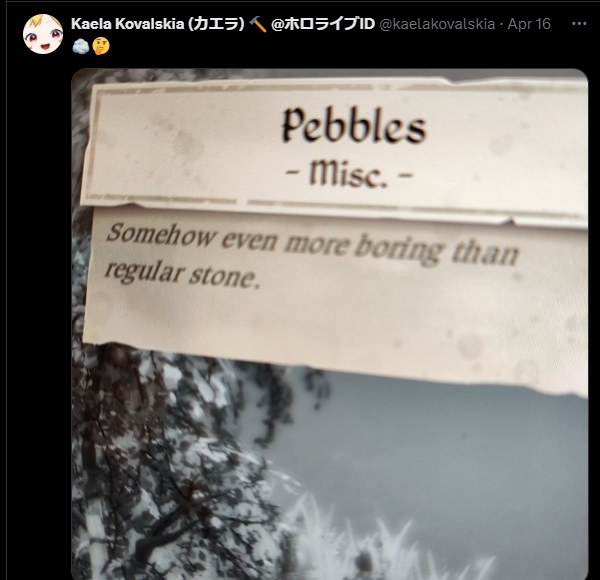
Task: Open Kaela Kovalskia's profile avatar
Action: pos(43,34)
